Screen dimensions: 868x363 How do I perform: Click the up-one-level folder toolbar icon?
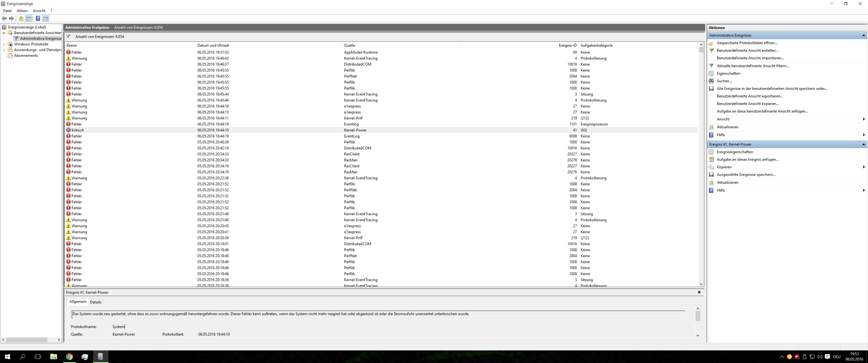[x=21, y=18]
